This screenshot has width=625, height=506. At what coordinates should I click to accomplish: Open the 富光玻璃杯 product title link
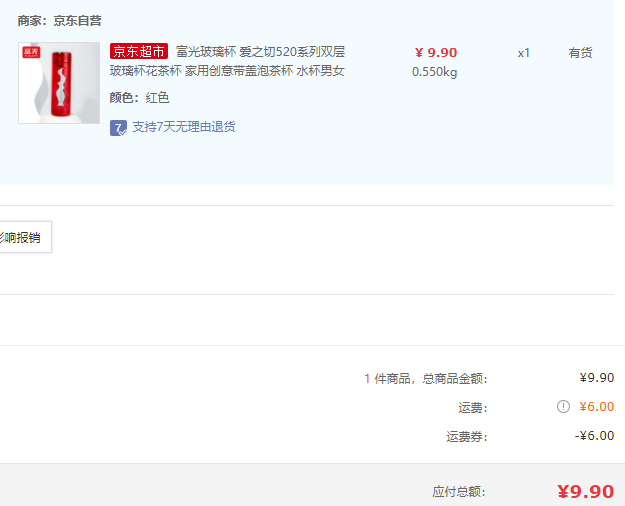[260, 51]
